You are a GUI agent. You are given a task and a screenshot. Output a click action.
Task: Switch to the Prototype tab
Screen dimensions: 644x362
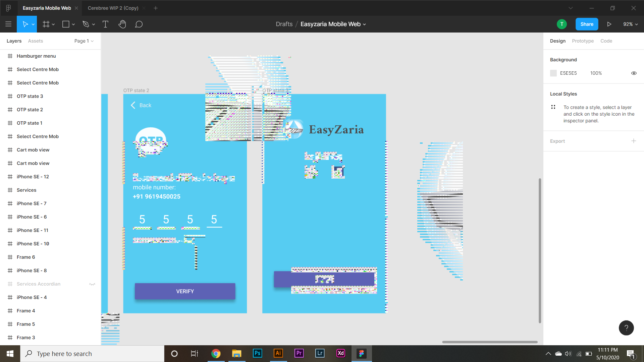pos(583,41)
